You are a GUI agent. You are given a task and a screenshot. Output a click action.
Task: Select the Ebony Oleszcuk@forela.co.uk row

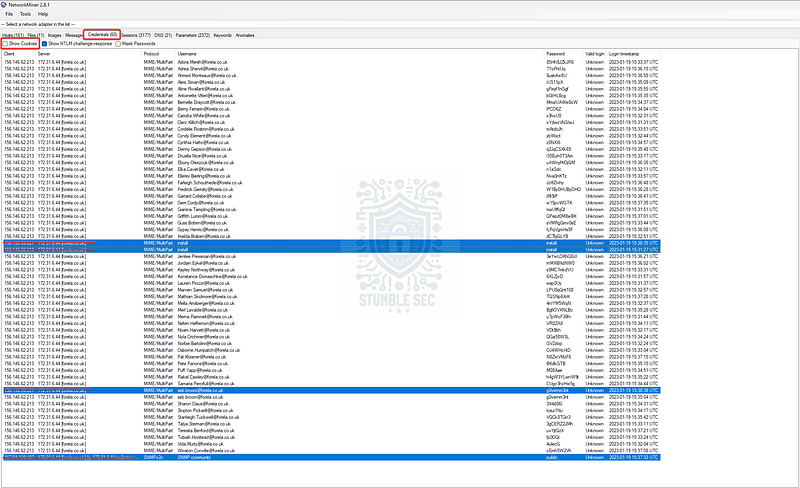coord(331,163)
